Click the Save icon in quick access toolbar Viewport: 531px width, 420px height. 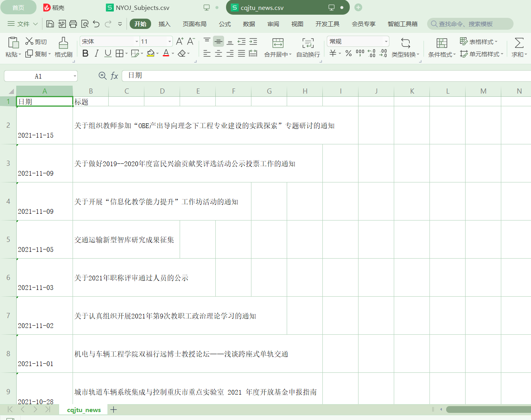[x=50, y=24]
